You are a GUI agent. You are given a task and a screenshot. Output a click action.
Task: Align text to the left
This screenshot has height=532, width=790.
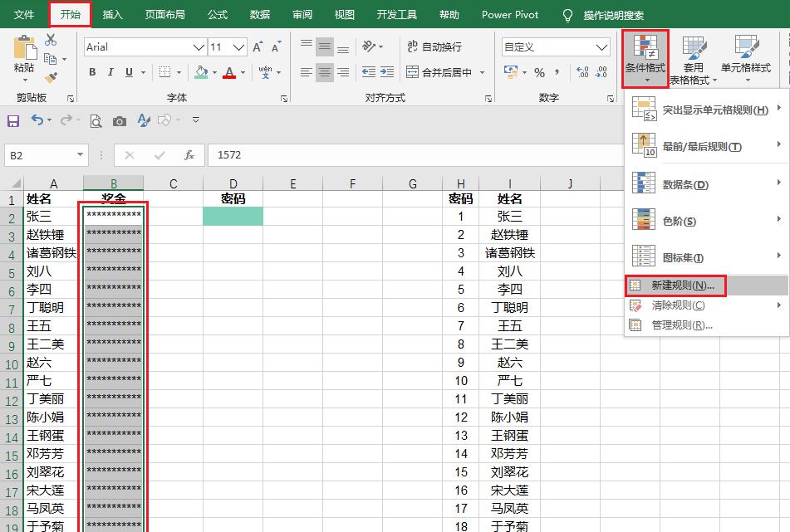pyautogui.click(x=307, y=72)
